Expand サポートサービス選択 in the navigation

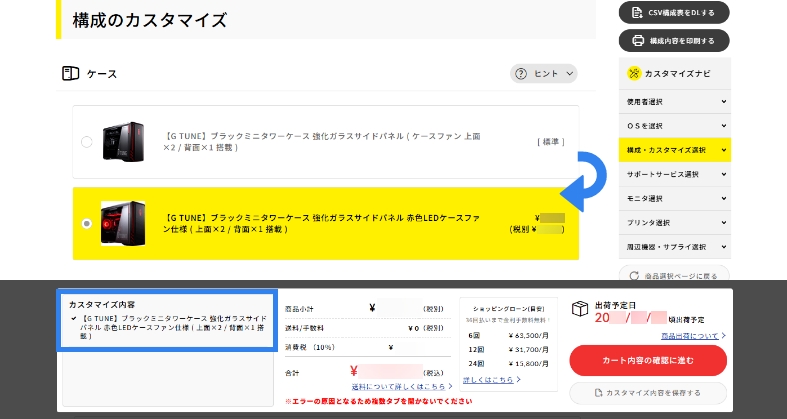pos(675,174)
